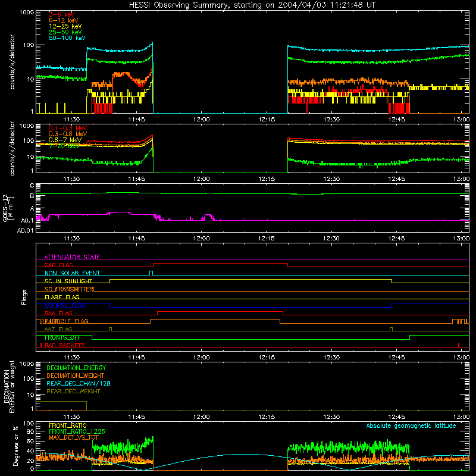Click the DECIMATION_ENERGY legend label
The height and width of the screenshot is (476, 476).
pyautogui.click(x=76, y=368)
